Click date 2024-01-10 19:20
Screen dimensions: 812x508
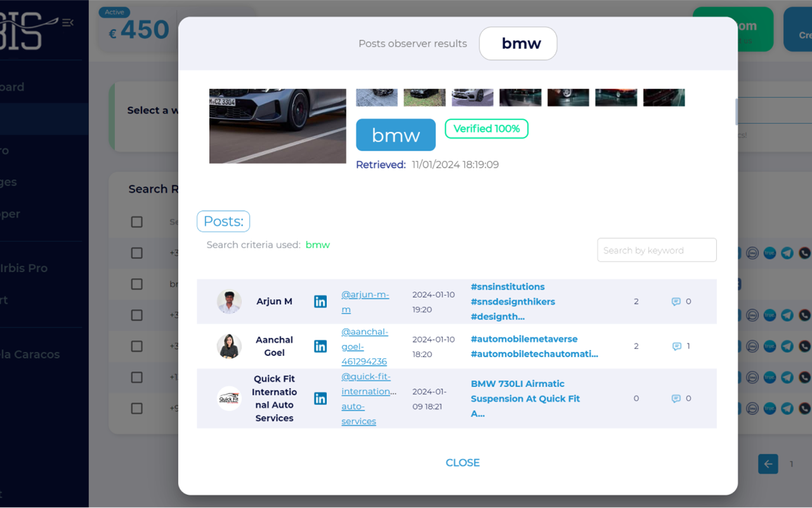pyautogui.click(x=433, y=302)
